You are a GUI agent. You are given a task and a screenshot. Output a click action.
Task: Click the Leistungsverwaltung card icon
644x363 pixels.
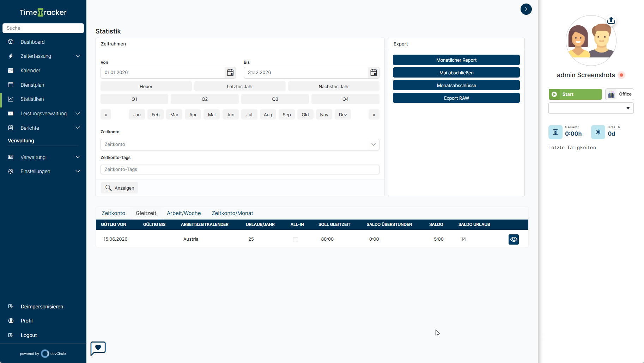click(11, 113)
